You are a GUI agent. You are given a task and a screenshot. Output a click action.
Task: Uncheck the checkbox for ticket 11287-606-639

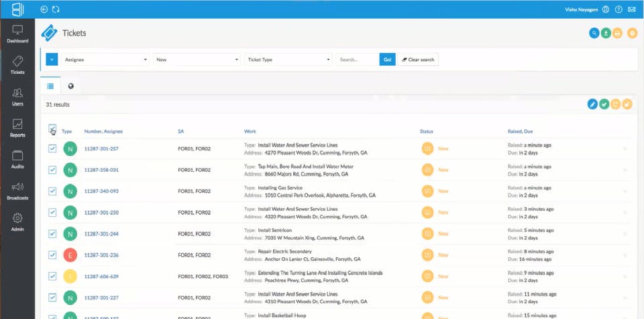pyautogui.click(x=52, y=276)
